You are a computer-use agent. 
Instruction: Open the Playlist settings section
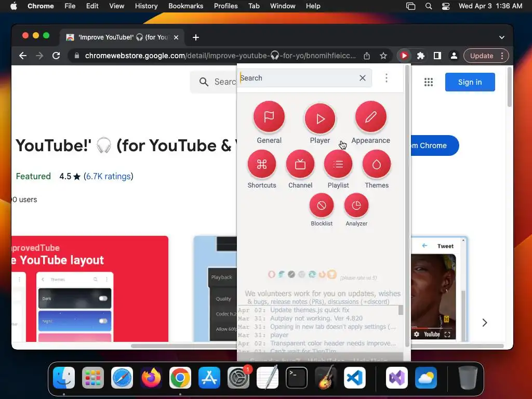(x=338, y=165)
